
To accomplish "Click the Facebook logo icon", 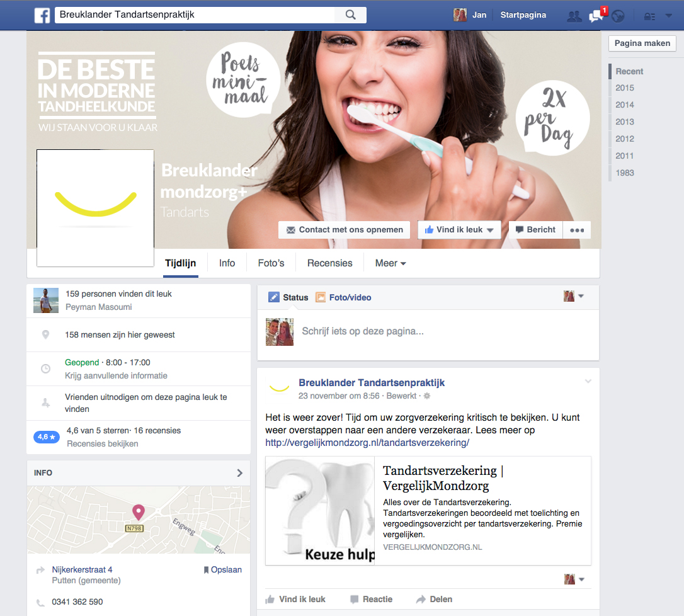I will tap(42, 15).
